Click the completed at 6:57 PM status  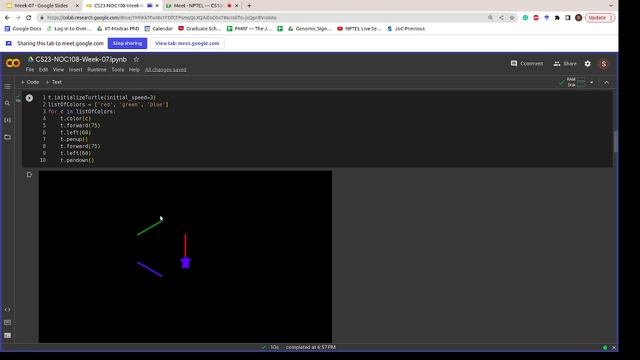[x=311, y=347]
